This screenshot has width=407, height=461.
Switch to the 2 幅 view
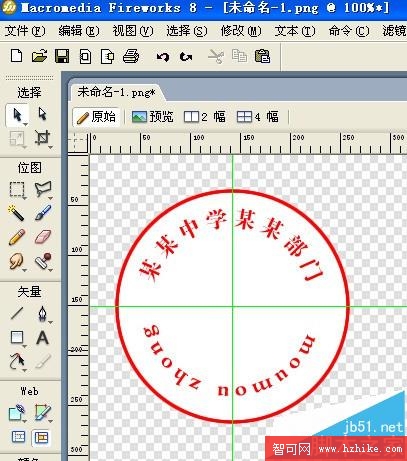coord(205,117)
